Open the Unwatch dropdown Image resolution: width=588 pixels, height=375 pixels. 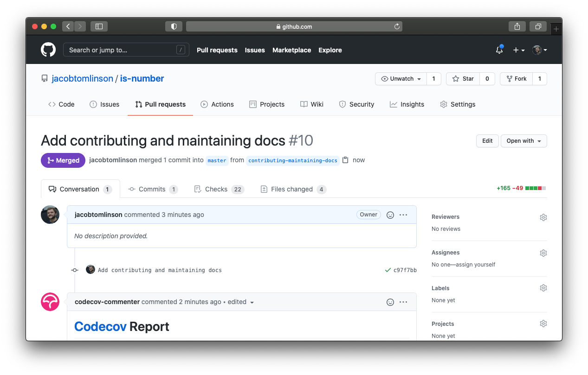pyautogui.click(x=400, y=79)
